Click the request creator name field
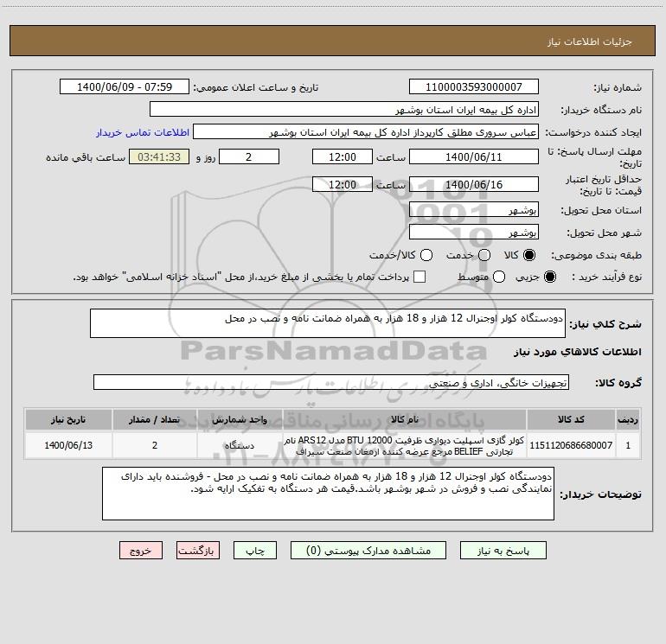 coord(366,132)
